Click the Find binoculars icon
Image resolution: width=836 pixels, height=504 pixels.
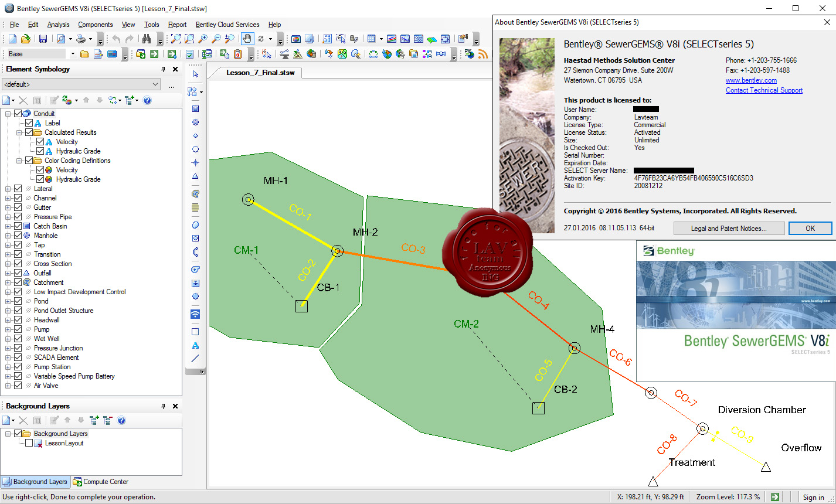coord(145,39)
